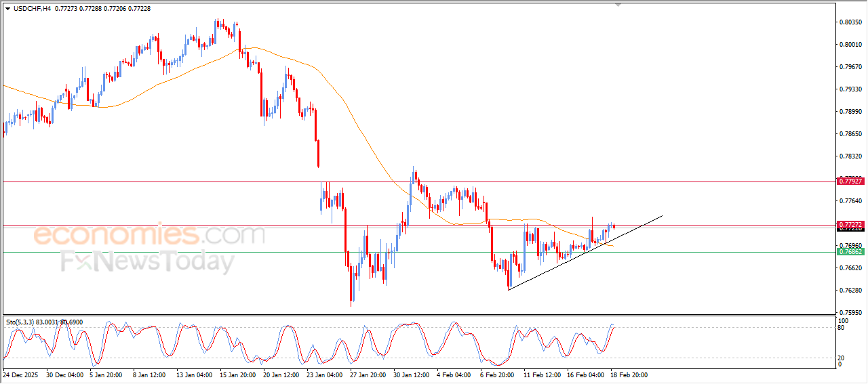Click the USDCHF,H4 symbol label
Image resolution: width=868 pixels, height=384 pixels.
click(32, 8)
